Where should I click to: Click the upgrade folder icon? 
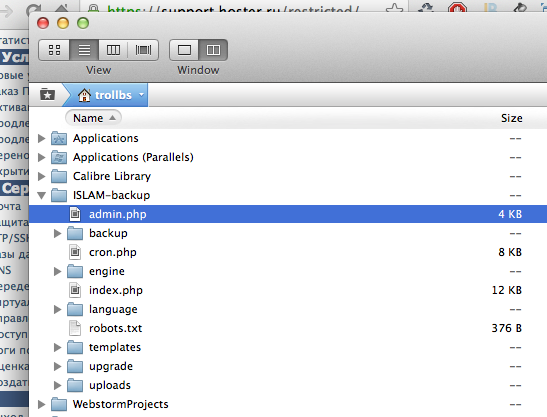[x=75, y=366]
